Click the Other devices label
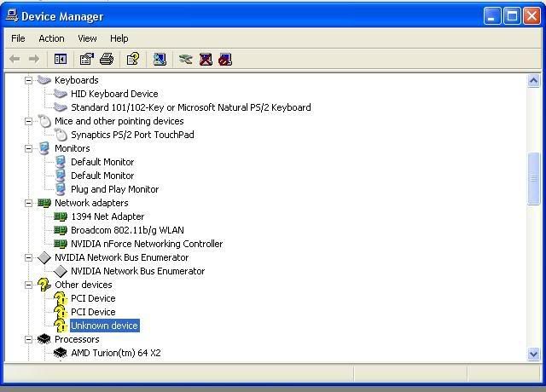The width and height of the screenshot is (546, 392). [x=84, y=285]
